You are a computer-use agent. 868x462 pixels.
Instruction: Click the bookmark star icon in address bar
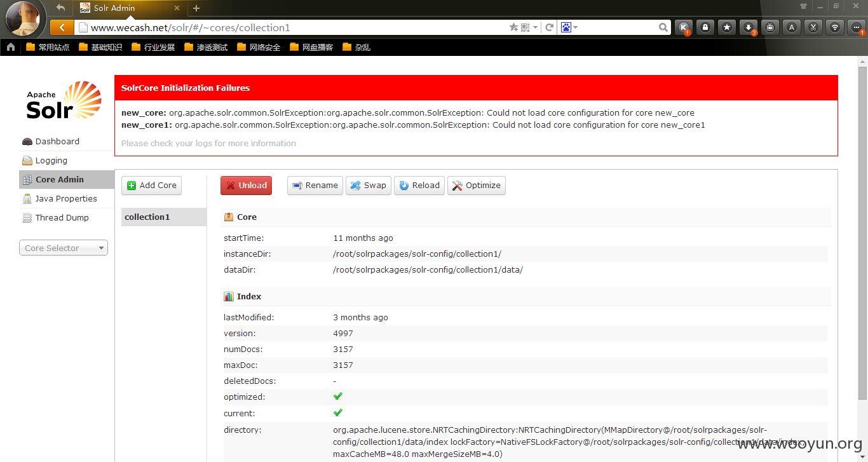[513, 27]
